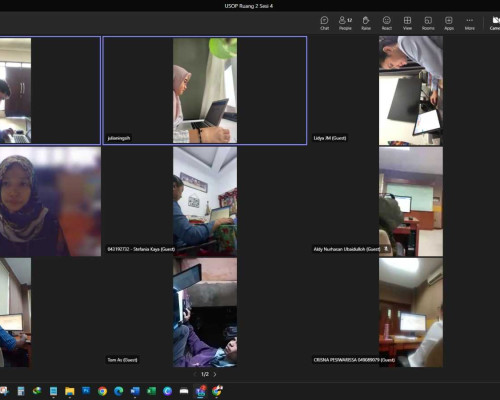Open breakout Rooms
Viewport: 500px width, 400px height.
tap(428, 23)
